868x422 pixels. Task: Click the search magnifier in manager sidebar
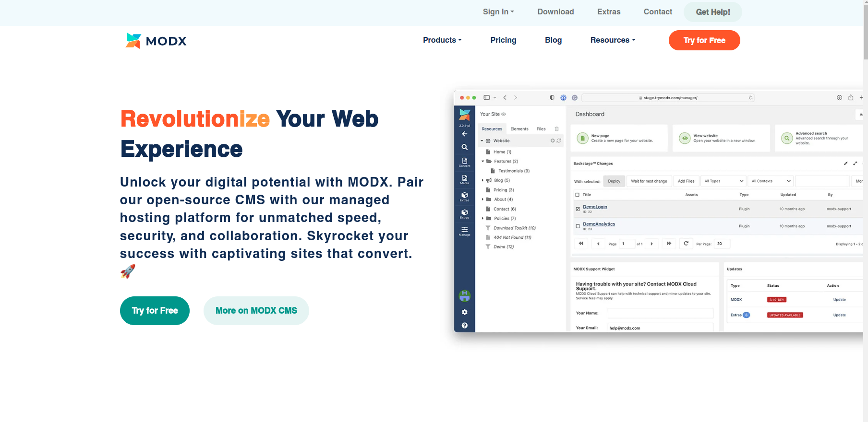pos(464,147)
